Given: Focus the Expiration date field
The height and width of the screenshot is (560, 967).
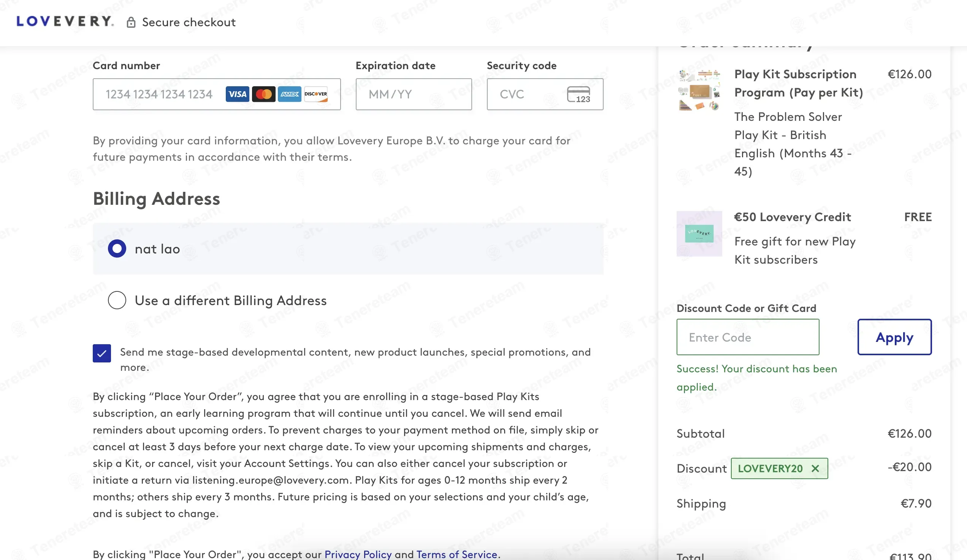Looking at the screenshot, I should click(414, 94).
